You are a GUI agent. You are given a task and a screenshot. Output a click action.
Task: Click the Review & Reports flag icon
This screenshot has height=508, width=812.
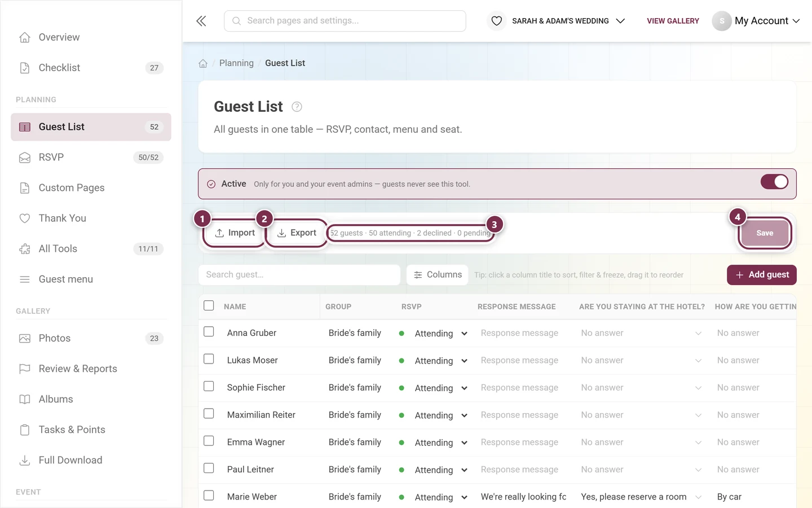click(x=25, y=369)
